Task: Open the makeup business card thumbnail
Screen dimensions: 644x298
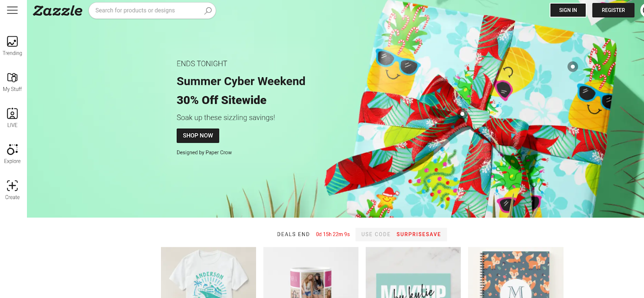Action: (413, 273)
